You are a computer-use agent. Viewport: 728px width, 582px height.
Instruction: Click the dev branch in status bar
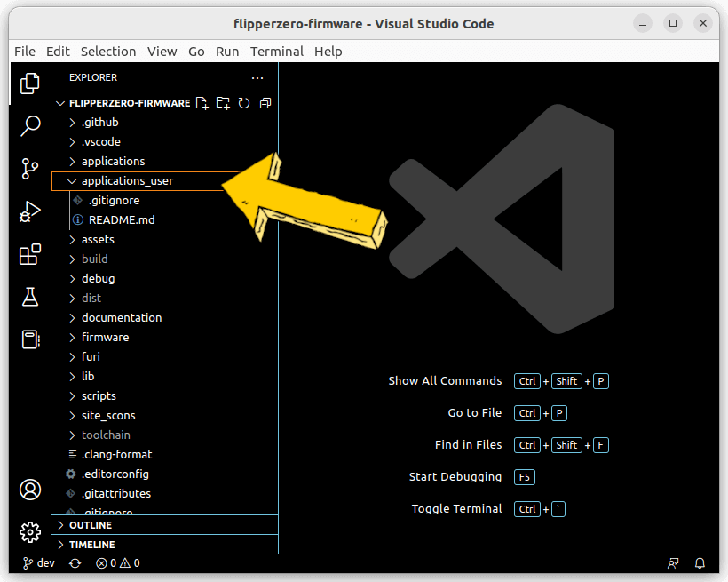(39, 563)
